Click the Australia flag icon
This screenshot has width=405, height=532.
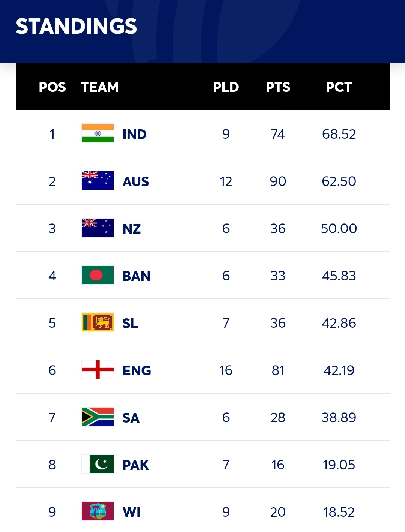(97, 181)
